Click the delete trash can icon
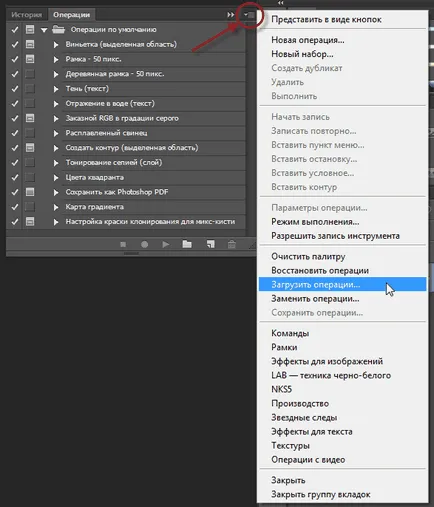This screenshot has width=434, height=507. click(232, 244)
